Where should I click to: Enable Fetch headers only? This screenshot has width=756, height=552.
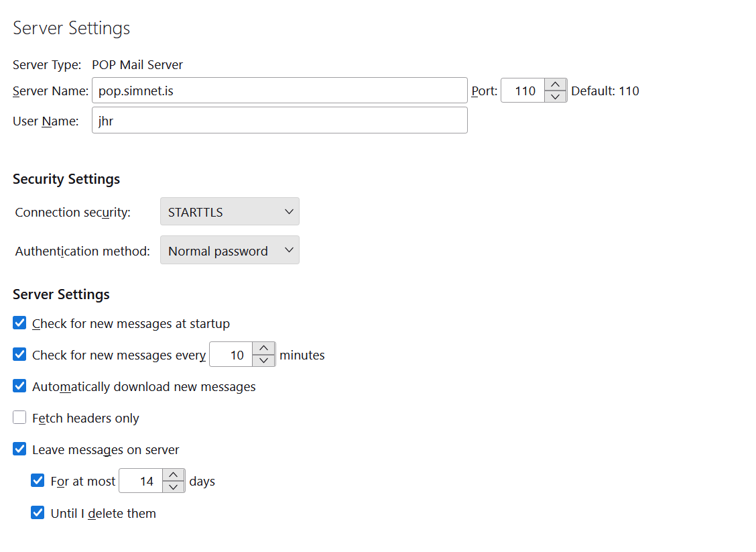point(20,418)
